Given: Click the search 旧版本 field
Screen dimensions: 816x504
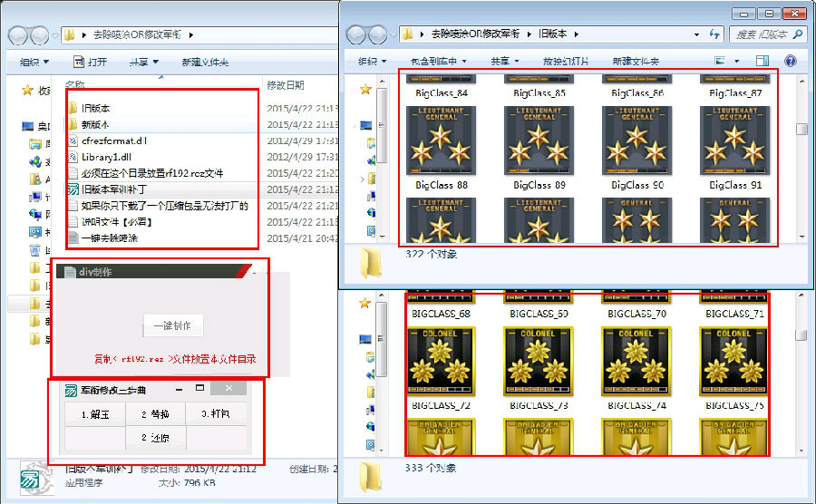Looking at the screenshot, I should pos(766,34).
